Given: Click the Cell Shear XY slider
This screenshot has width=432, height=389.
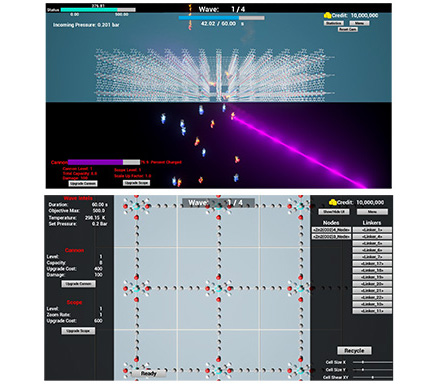Looking at the screenshot, I should coord(373,377).
